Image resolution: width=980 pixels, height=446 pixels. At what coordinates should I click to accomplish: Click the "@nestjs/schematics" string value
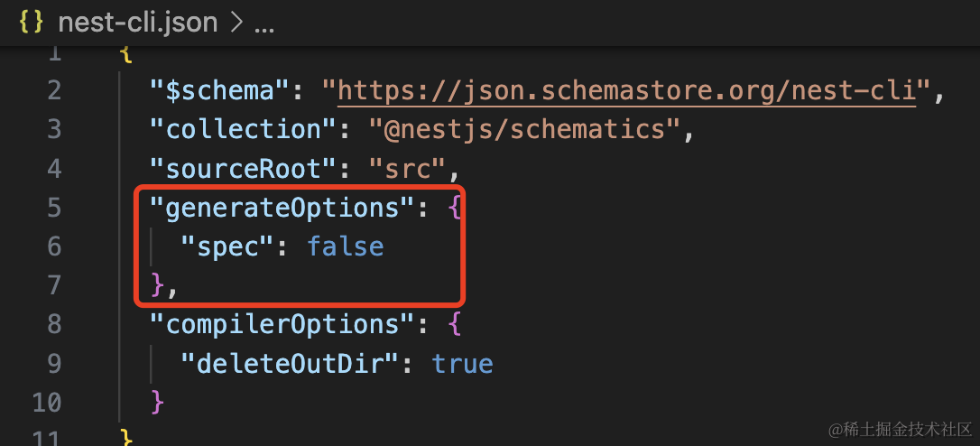523,129
